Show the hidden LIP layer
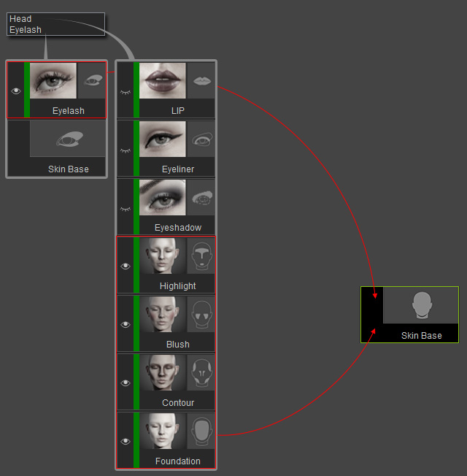The image size is (467, 476). point(126,92)
